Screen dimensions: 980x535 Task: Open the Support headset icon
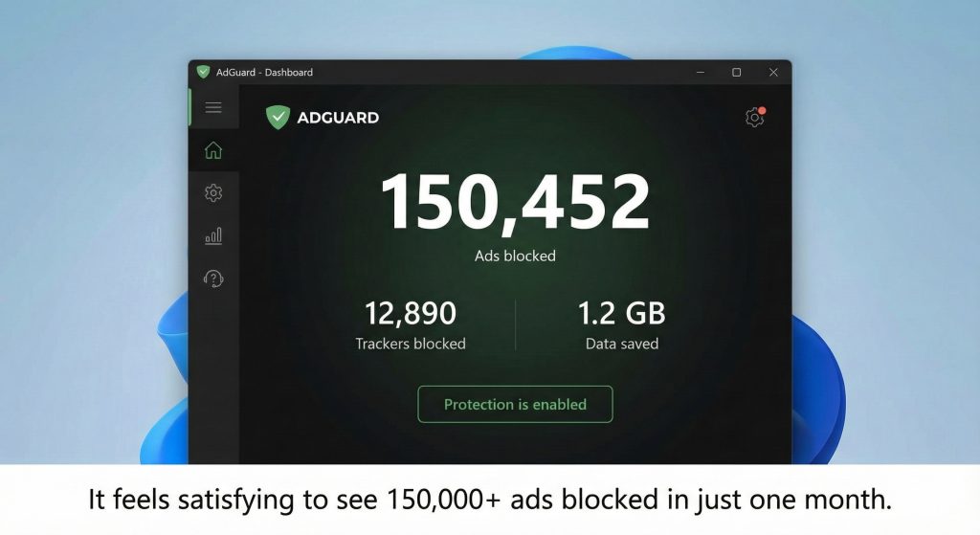coord(213,279)
